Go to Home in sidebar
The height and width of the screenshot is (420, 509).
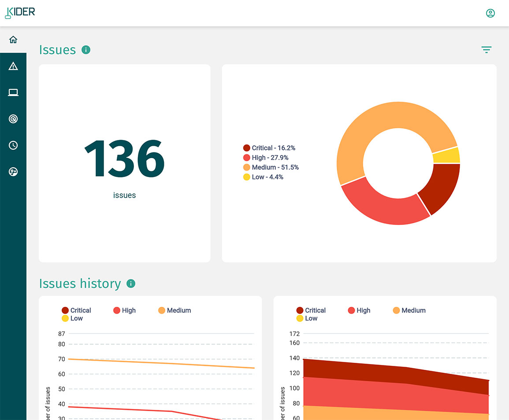[13, 40]
